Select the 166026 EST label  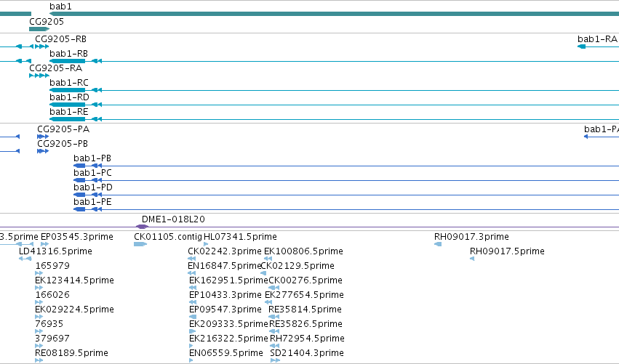coord(52,295)
